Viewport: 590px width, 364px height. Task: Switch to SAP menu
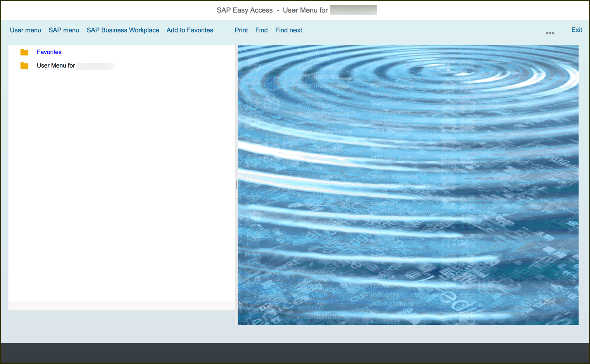point(64,30)
